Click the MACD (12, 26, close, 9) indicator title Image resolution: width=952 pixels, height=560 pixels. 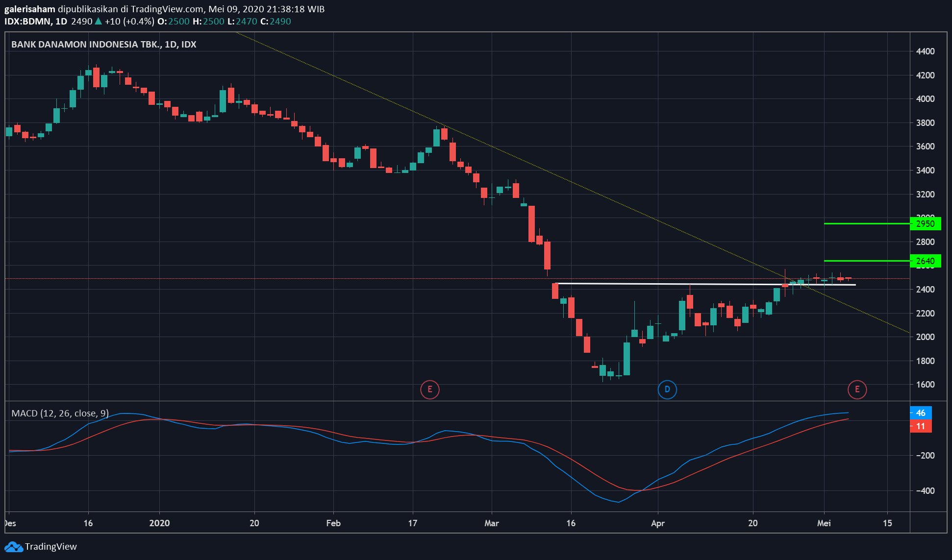[x=60, y=413]
